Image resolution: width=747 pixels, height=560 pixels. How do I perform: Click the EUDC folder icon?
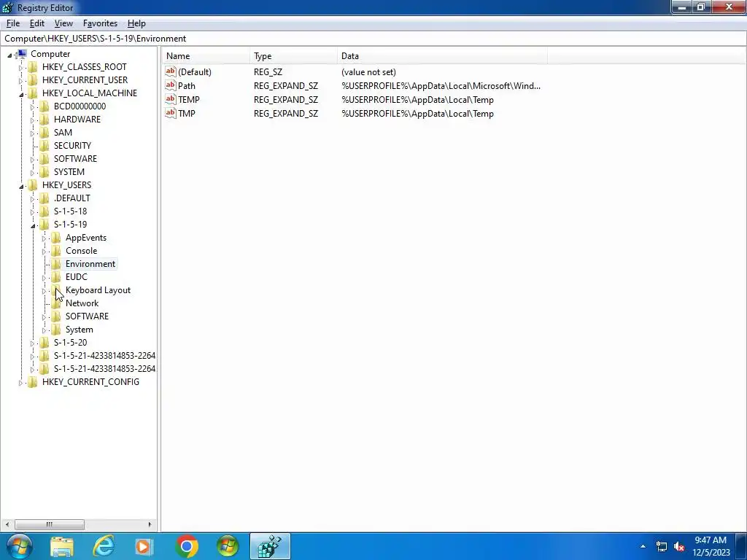click(x=55, y=276)
